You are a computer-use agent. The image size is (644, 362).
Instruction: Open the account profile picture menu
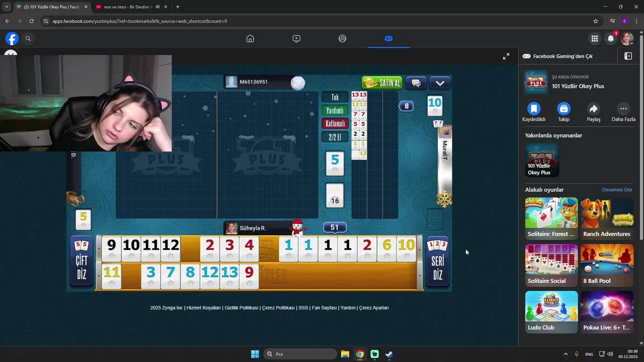click(x=627, y=39)
